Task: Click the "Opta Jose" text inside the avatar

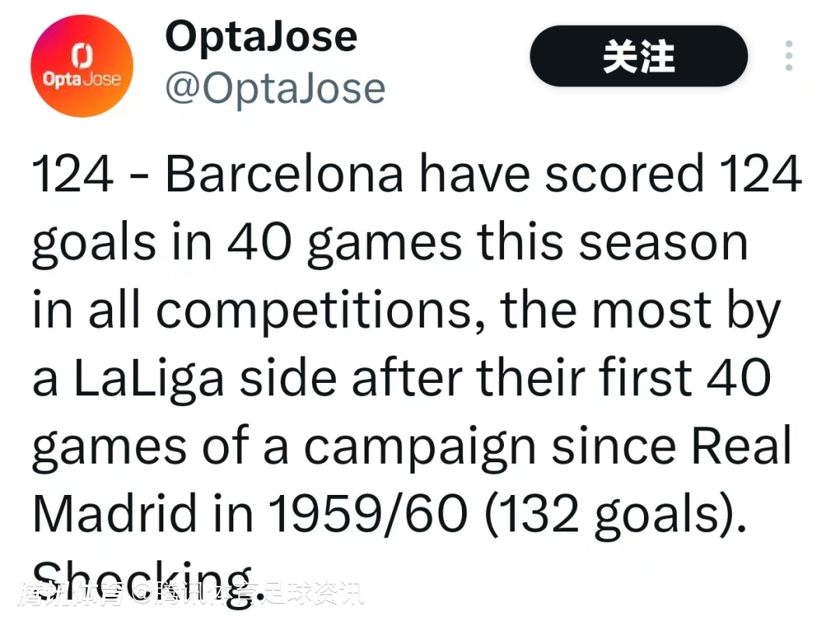Action: [82, 79]
